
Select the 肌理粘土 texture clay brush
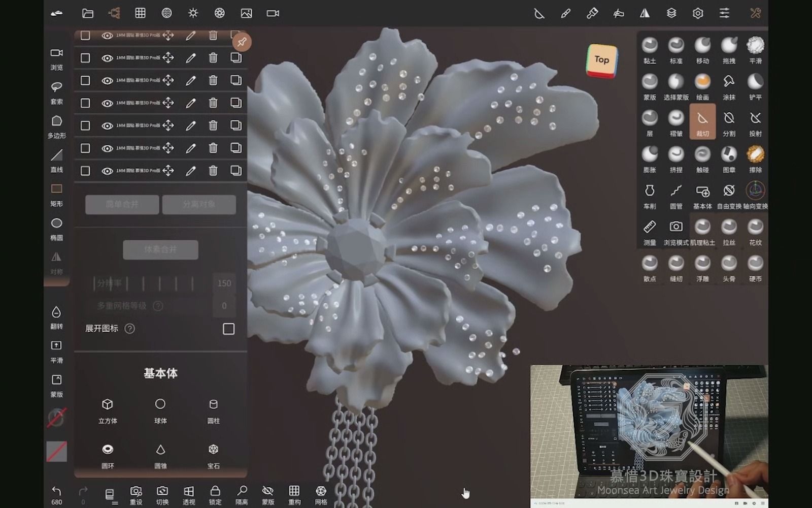pos(702,232)
